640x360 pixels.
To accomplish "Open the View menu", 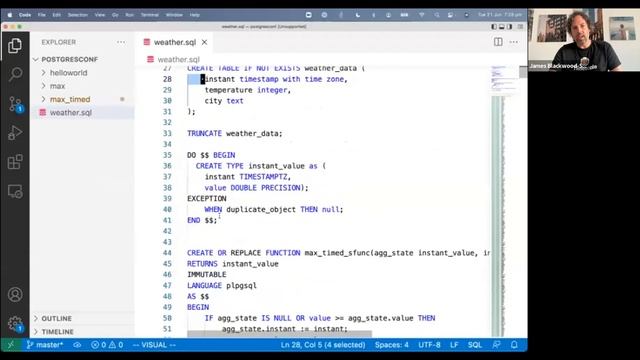I will pos(100,15).
